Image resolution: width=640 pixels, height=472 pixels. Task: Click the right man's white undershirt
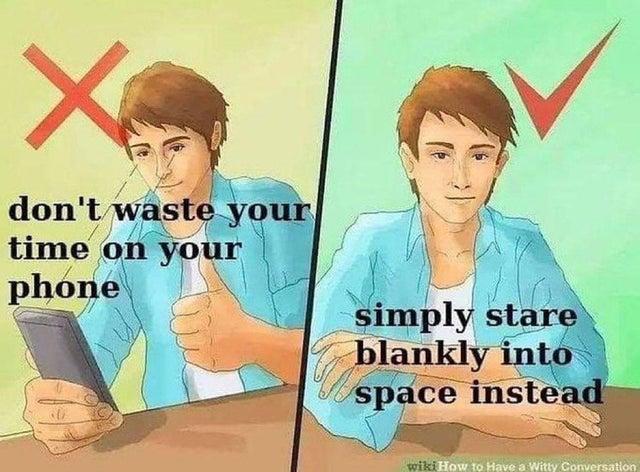pos(449,300)
